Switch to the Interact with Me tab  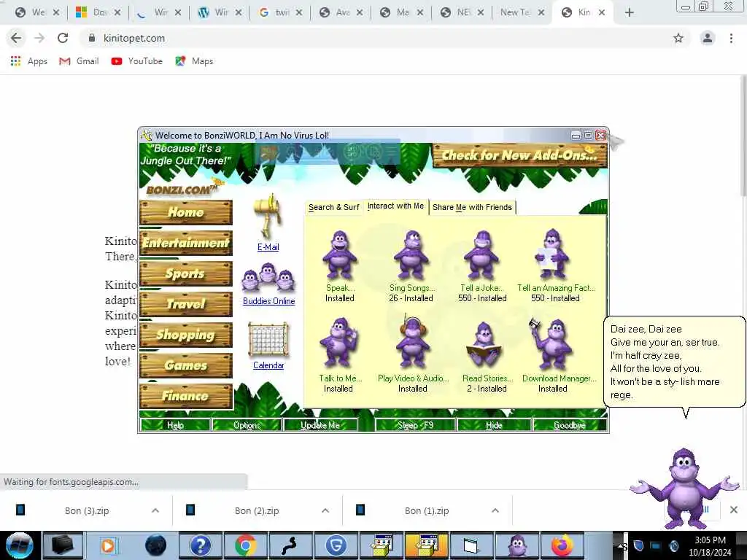pos(395,206)
